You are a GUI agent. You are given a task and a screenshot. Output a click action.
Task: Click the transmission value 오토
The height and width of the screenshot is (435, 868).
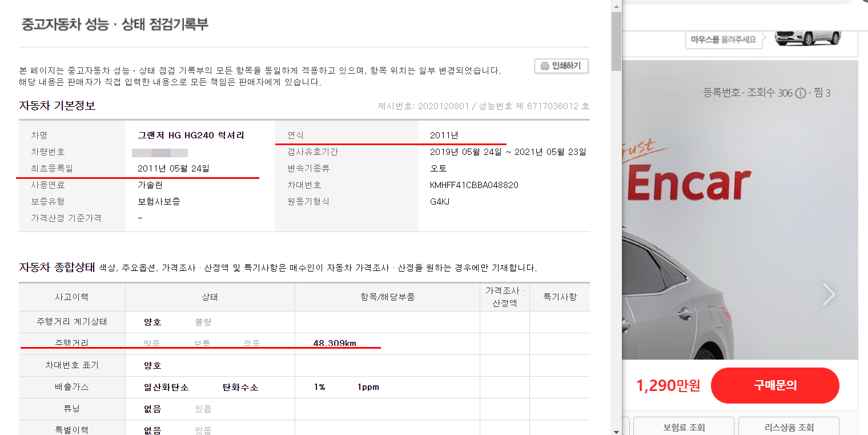pyautogui.click(x=439, y=169)
